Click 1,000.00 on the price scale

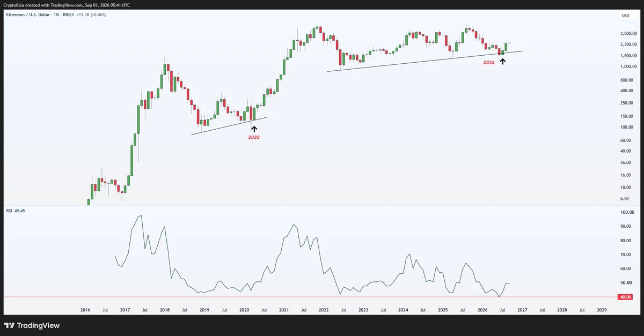628,67
